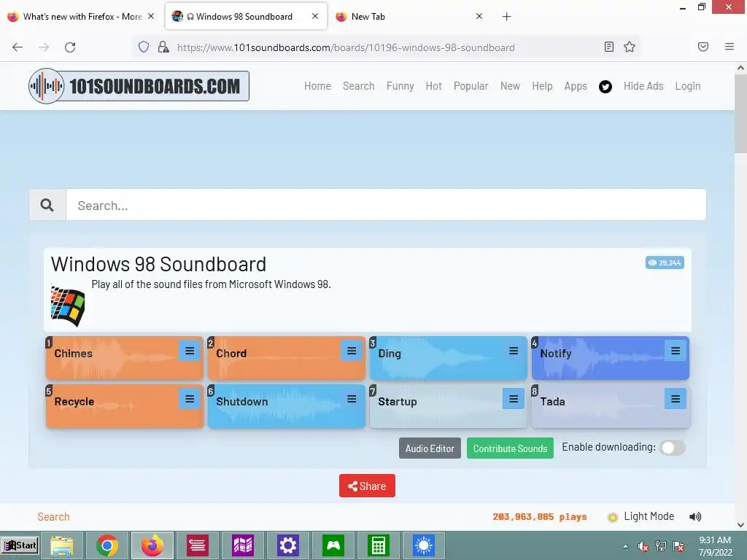Image resolution: width=747 pixels, height=560 pixels.
Task: Open a new browser tab with plus
Action: [506, 17]
